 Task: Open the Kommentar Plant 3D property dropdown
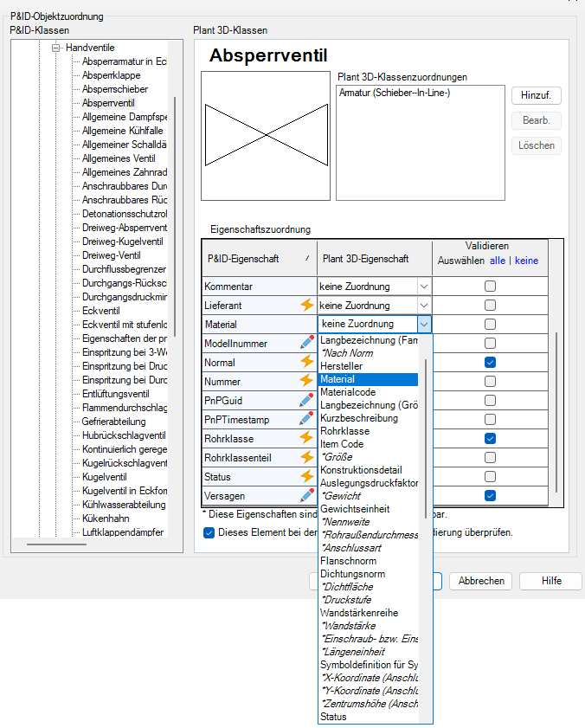point(424,287)
